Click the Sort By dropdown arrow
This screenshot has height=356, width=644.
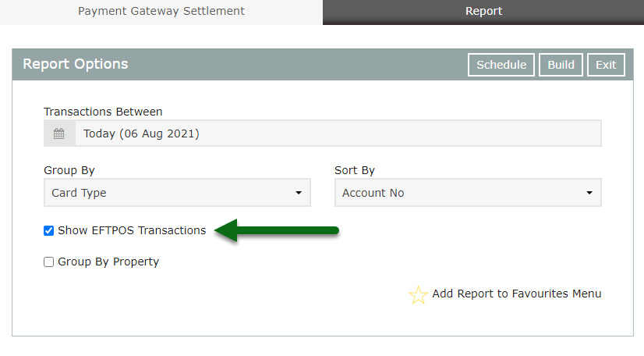pos(589,193)
